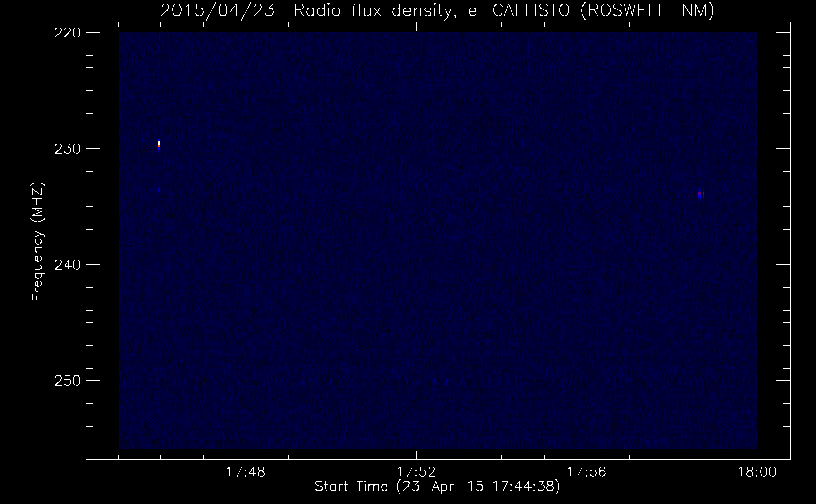The width and height of the screenshot is (816, 504).
Task: Click the "Start Time (23-Apr-15 17:44:38)" label
Action: click(437, 487)
